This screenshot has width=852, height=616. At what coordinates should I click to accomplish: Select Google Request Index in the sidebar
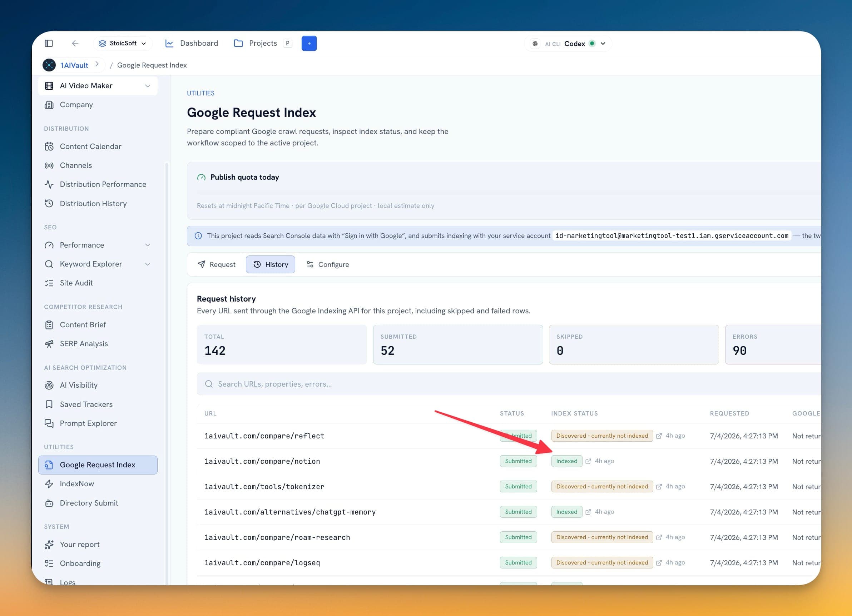98,465
